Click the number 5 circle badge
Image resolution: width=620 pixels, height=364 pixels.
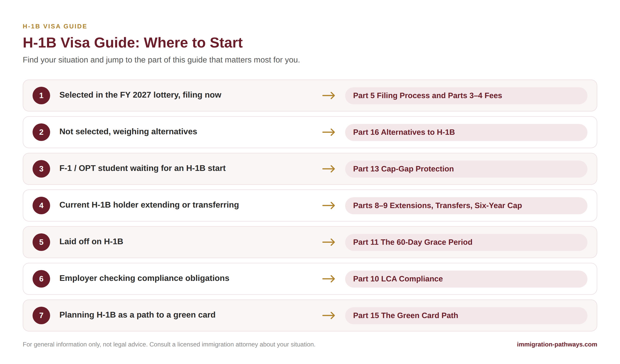41,242
